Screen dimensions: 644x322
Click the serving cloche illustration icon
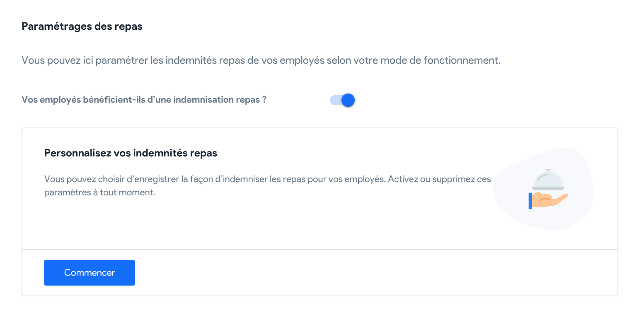548,189
